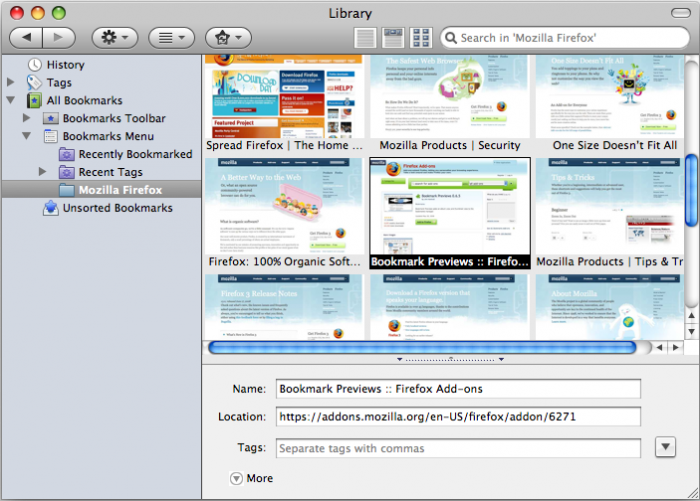Click the History clock icon
The height and width of the screenshot is (501, 700).
tap(34, 65)
